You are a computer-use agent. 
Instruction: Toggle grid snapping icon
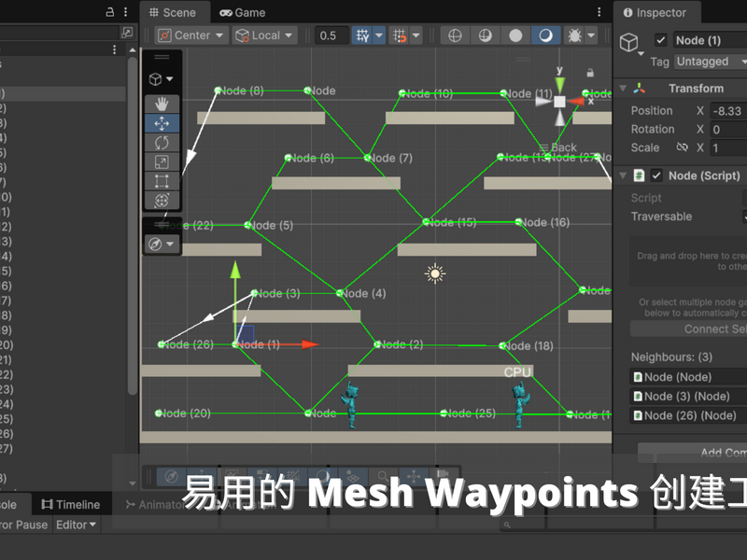362,35
